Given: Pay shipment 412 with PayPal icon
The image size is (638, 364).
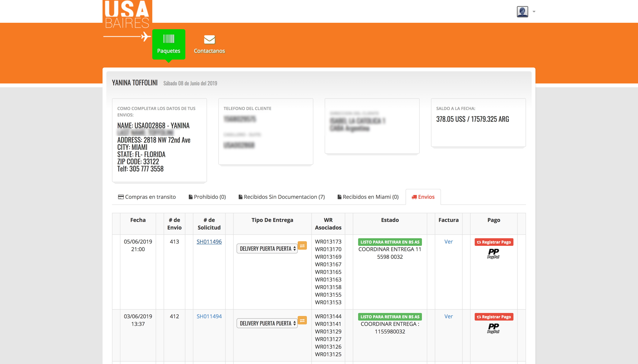Looking at the screenshot, I should (x=493, y=328).
